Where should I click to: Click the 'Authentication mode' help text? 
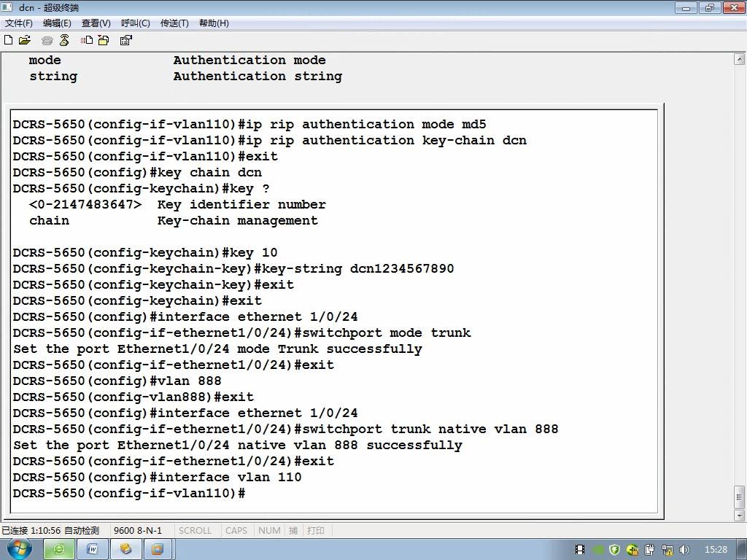point(249,60)
